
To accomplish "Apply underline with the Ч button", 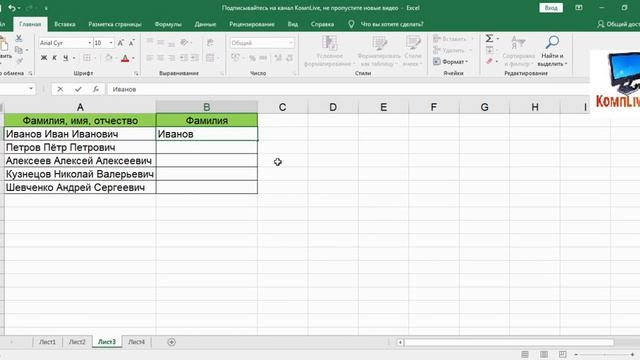I will [x=65, y=58].
